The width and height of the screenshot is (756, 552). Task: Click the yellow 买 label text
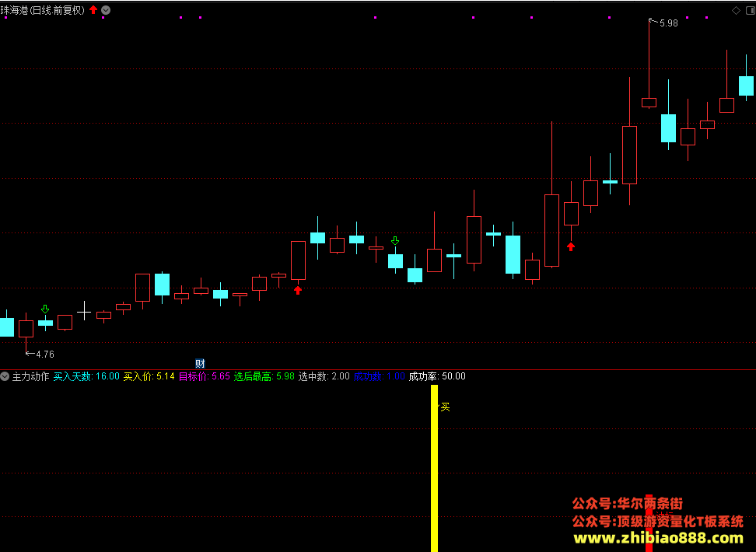(x=445, y=407)
